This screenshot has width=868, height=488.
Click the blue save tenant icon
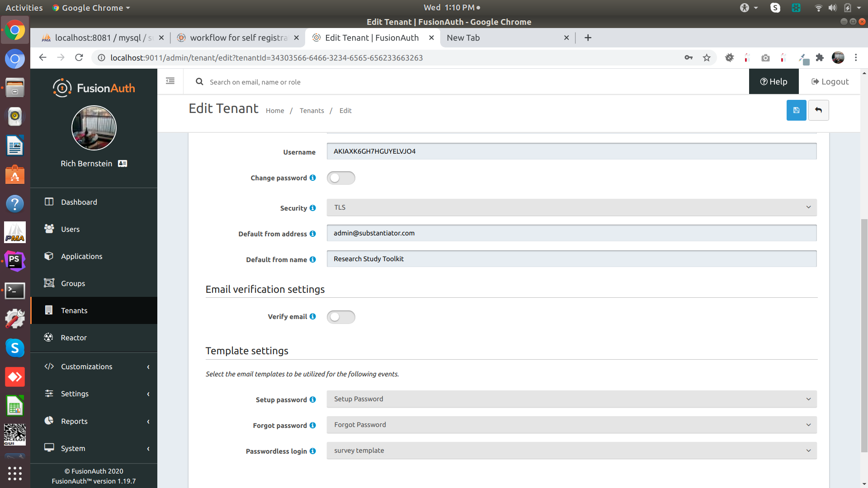click(x=796, y=110)
